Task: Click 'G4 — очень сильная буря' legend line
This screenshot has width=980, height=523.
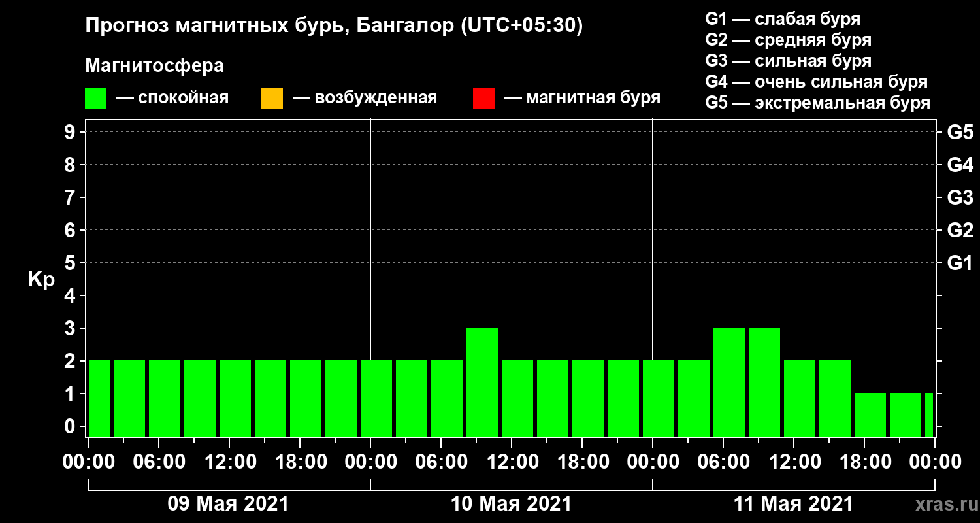Action: click(817, 82)
